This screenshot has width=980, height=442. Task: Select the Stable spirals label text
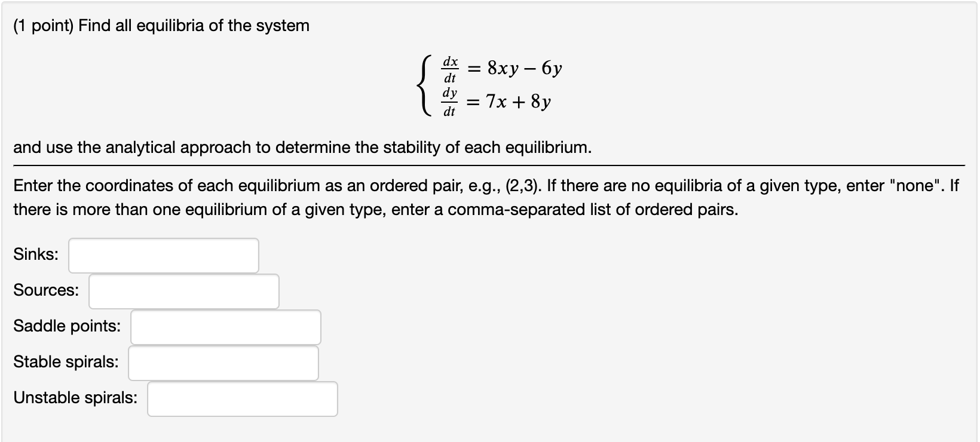[67, 361]
